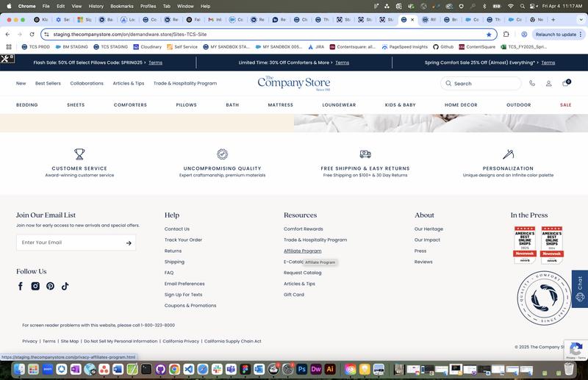Open the SHEETS category menu

76,105
